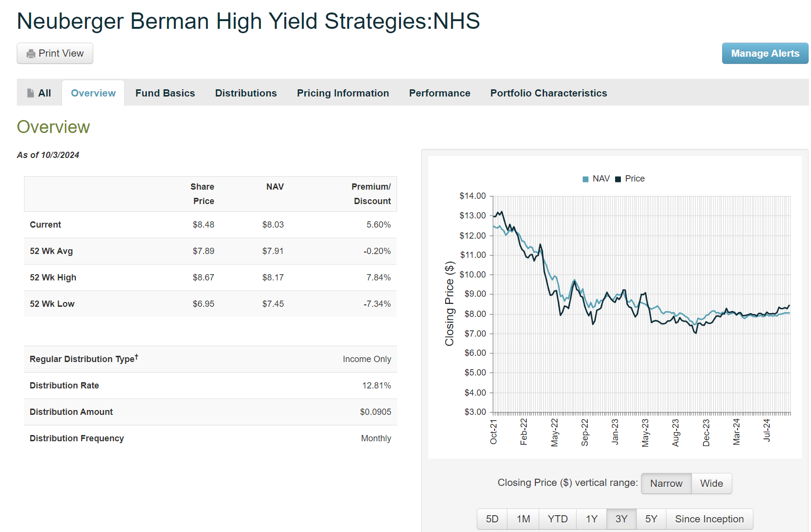Show the 1M chart period
This screenshot has height=532, width=811.
click(x=523, y=519)
